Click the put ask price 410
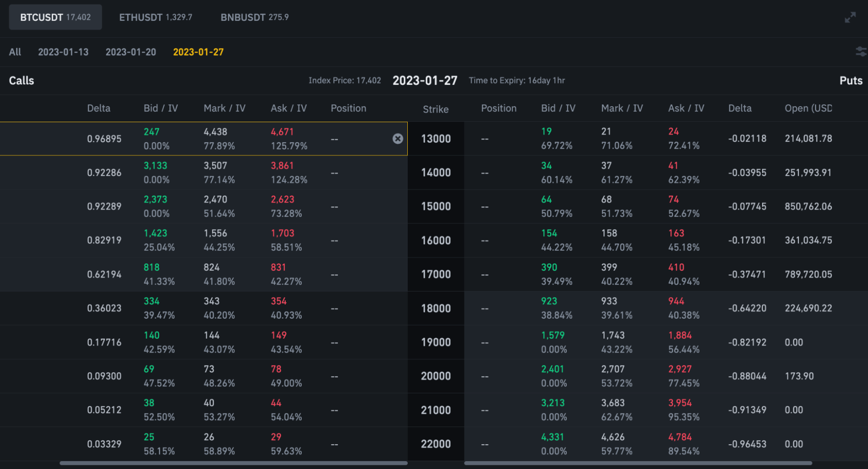This screenshot has height=469, width=868. tap(676, 267)
